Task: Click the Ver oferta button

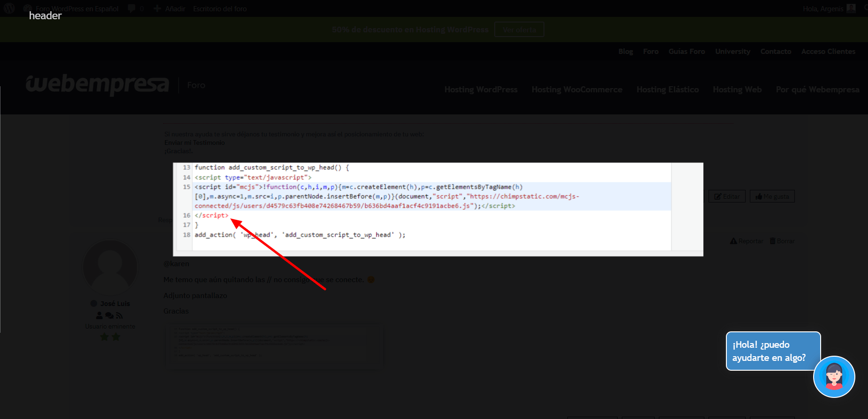Action: pos(519,30)
